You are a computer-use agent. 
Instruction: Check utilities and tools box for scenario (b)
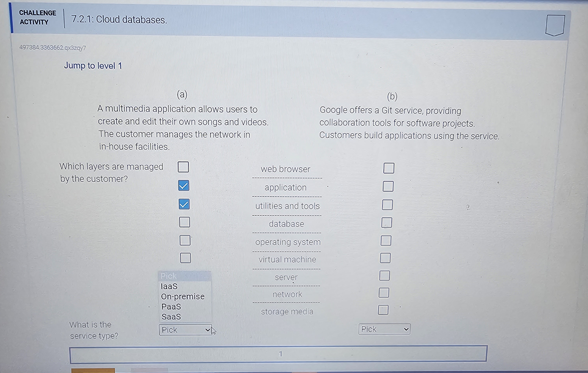pos(387,205)
